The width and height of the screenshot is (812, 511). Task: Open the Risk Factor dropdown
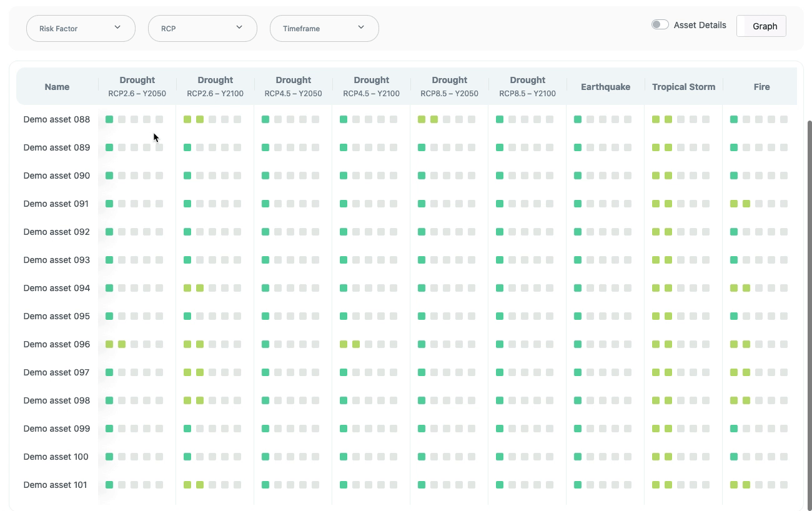click(x=81, y=29)
